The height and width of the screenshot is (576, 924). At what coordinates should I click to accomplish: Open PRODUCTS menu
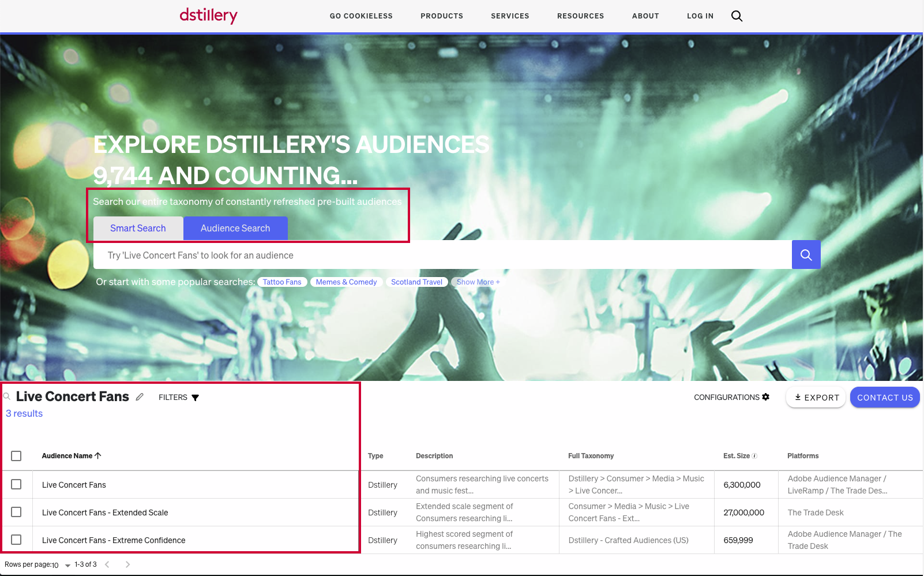[x=442, y=16]
